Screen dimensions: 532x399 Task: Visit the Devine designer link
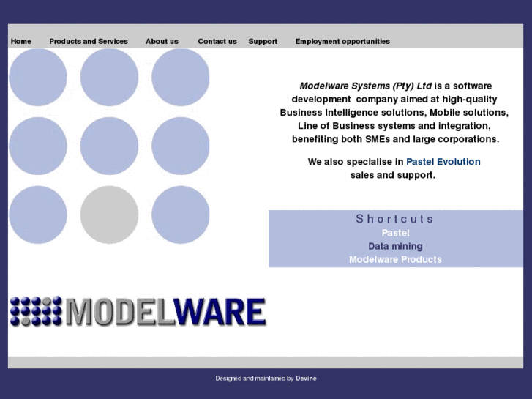[306, 379]
